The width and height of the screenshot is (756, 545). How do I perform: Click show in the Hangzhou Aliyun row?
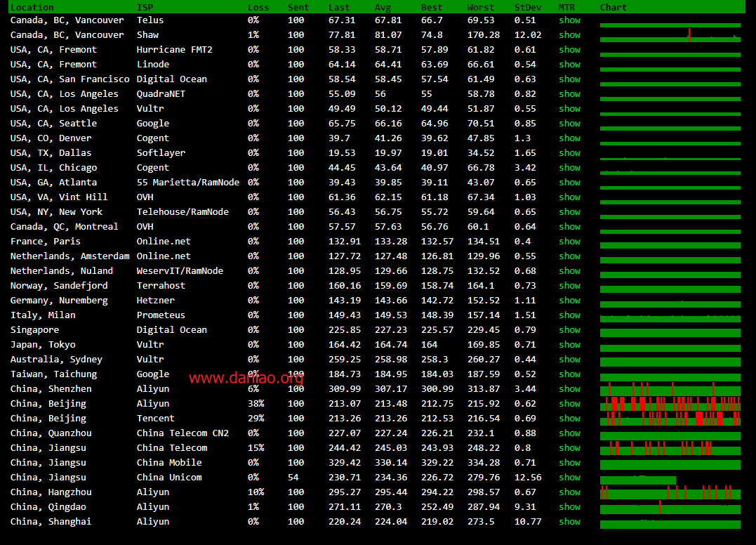(569, 492)
